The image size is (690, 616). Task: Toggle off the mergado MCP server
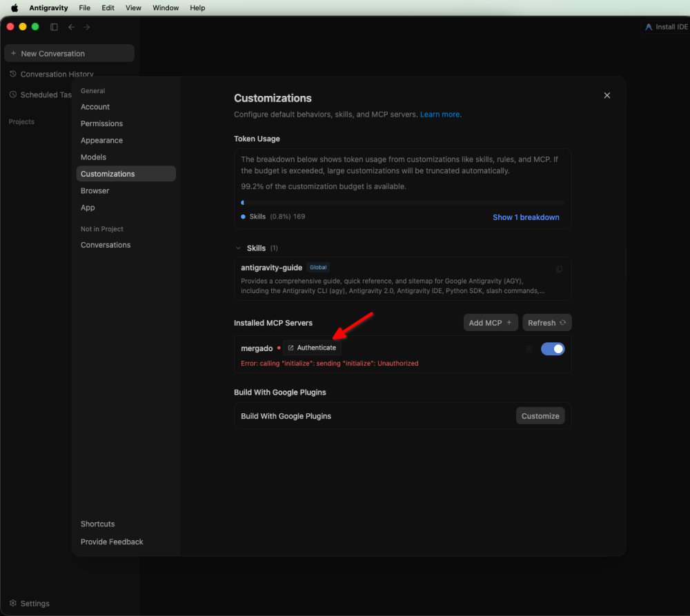click(553, 349)
